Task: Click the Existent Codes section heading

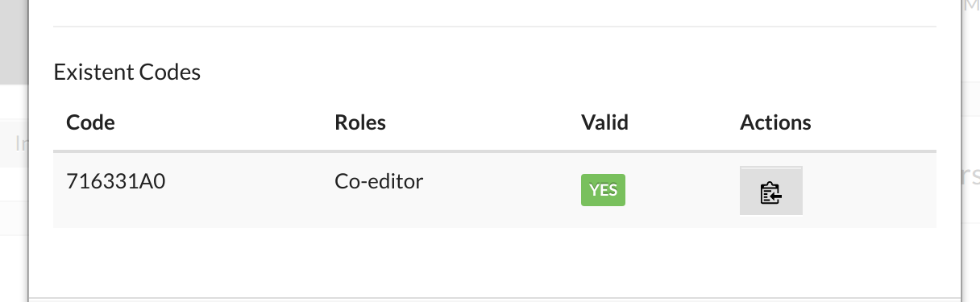Action: click(127, 72)
